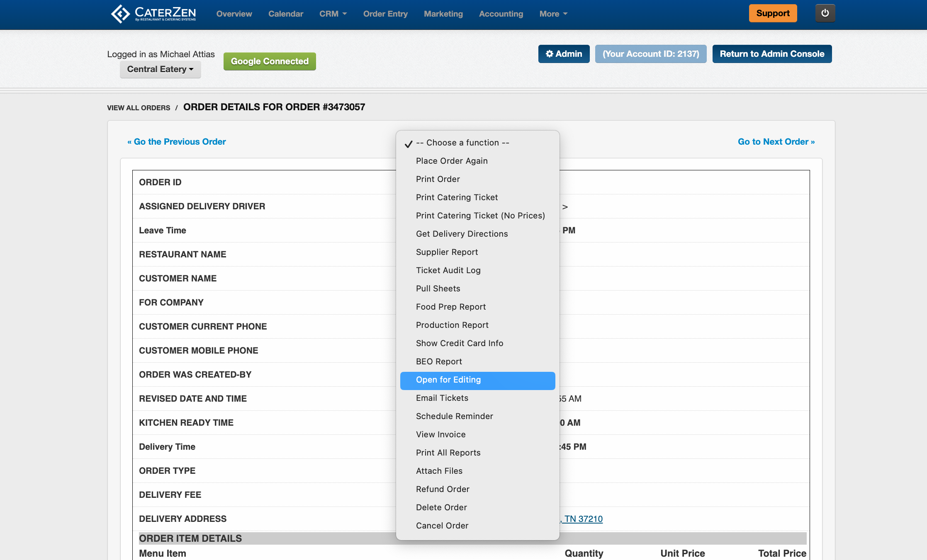927x560 pixels.
Task: Click the Total Price column header
Action: coord(782,553)
